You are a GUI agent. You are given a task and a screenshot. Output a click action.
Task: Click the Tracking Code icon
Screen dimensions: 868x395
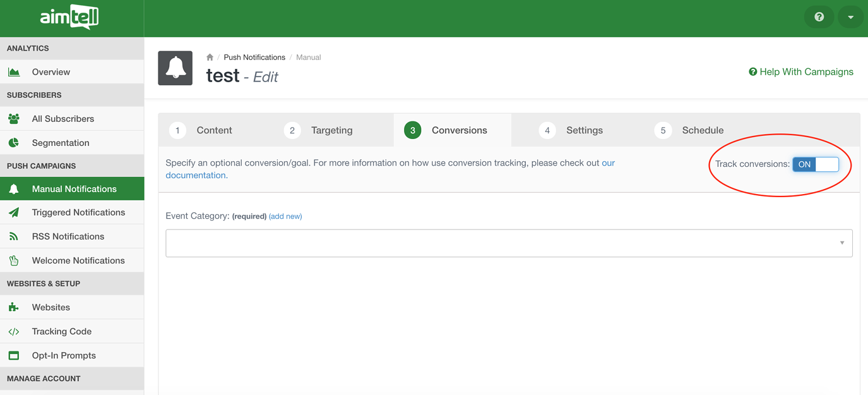tap(15, 331)
